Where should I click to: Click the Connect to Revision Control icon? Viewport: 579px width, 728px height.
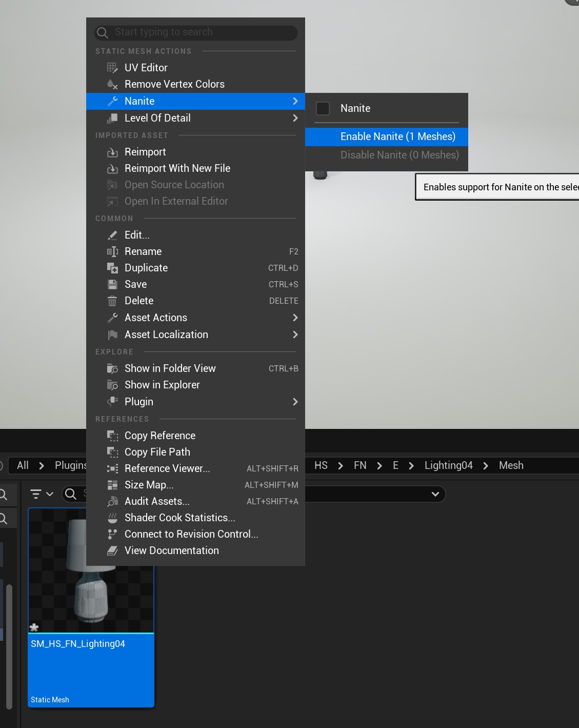click(x=112, y=534)
